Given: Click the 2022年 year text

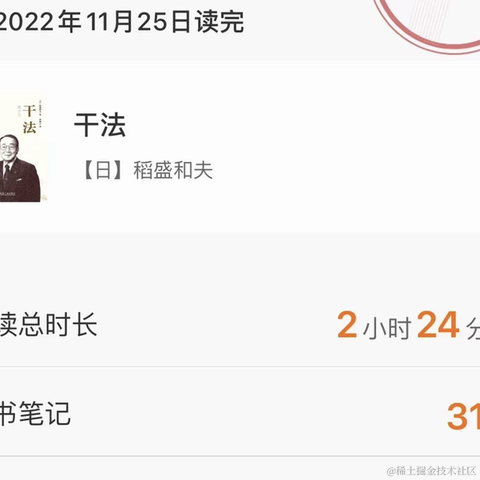Looking at the screenshot, I should [41, 22].
